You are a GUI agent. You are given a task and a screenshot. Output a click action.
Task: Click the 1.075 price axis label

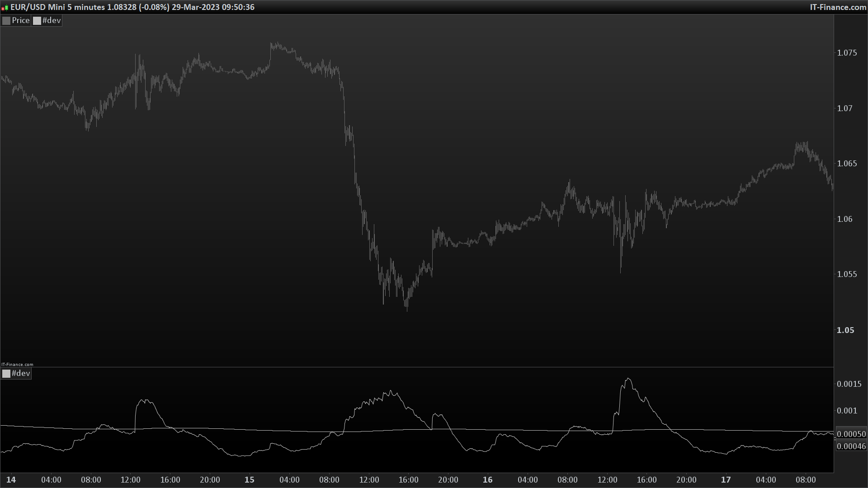click(847, 53)
